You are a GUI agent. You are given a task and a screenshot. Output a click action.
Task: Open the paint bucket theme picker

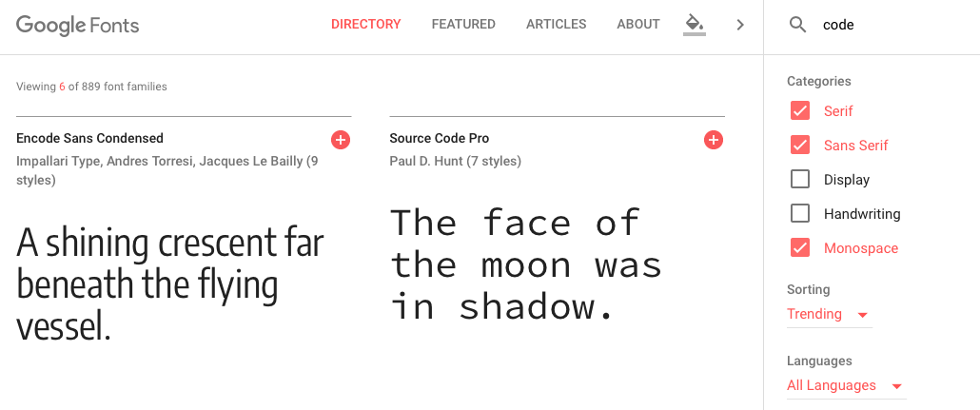point(695,25)
